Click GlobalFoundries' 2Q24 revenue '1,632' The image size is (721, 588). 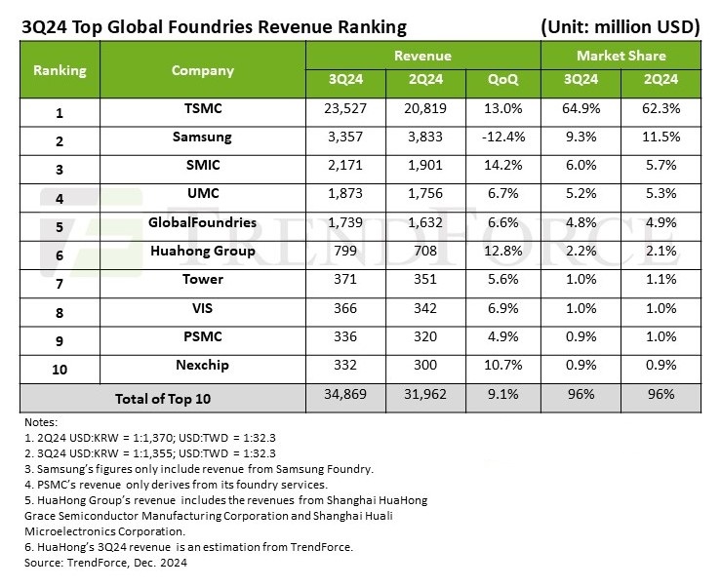tap(425, 222)
